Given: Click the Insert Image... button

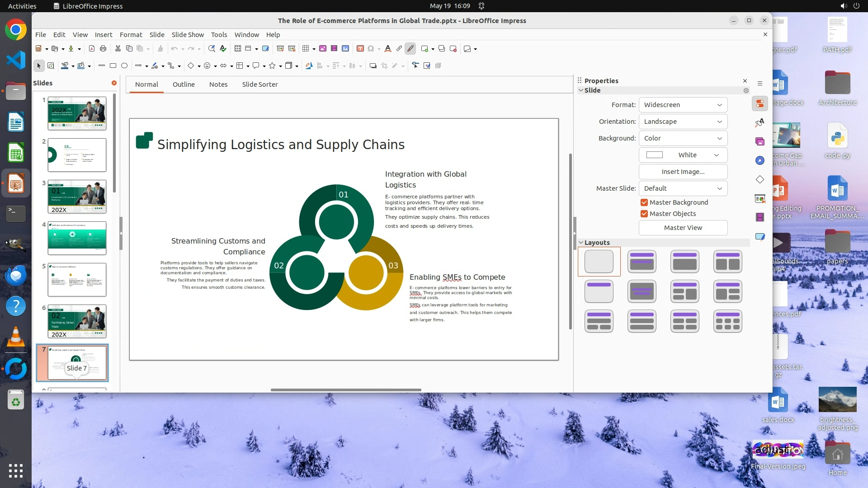Looking at the screenshot, I should (683, 172).
